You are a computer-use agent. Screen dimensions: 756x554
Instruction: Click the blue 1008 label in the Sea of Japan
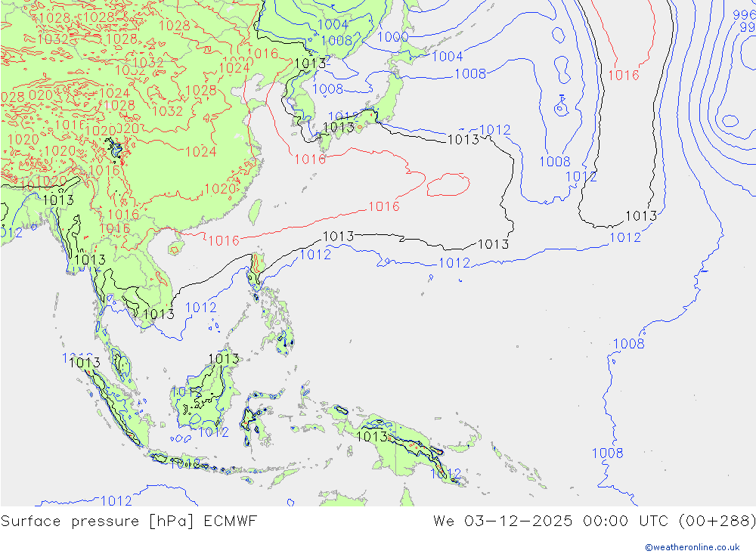pyautogui.click(x=328, y=89)
